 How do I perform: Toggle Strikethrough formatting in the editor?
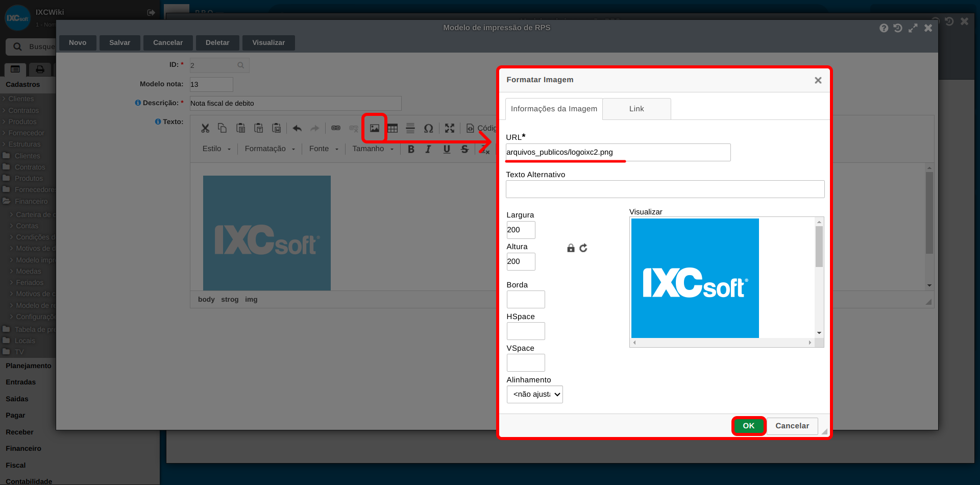[464, 149]
